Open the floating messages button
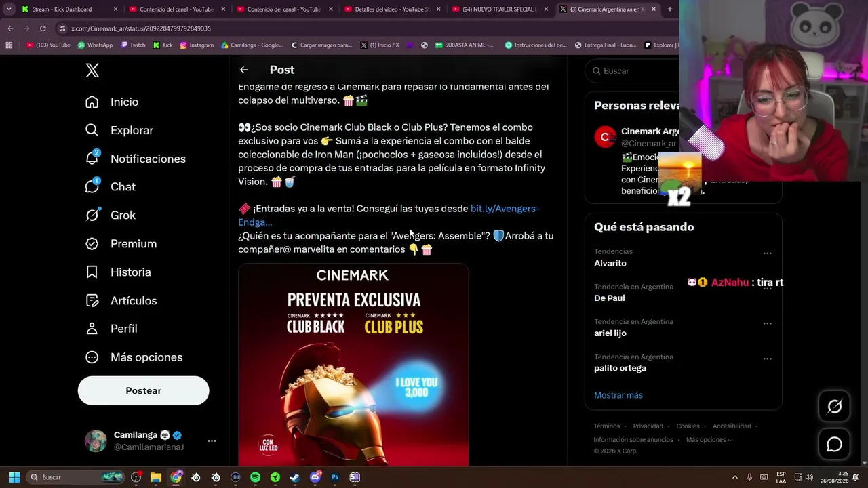Screen dimensions: 868x488 coord(834,445)
